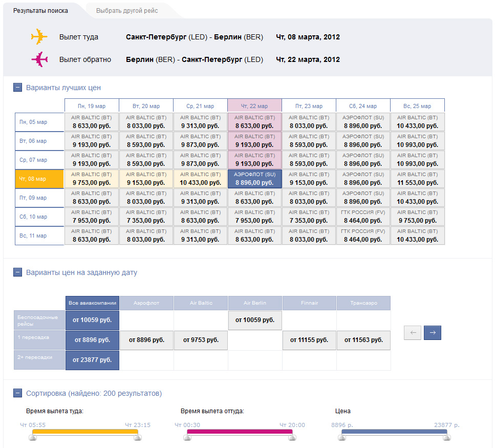This screenshot has width=495, height=448.
Task: Click the pink return flight plane icon
Action: coord(39,59)
